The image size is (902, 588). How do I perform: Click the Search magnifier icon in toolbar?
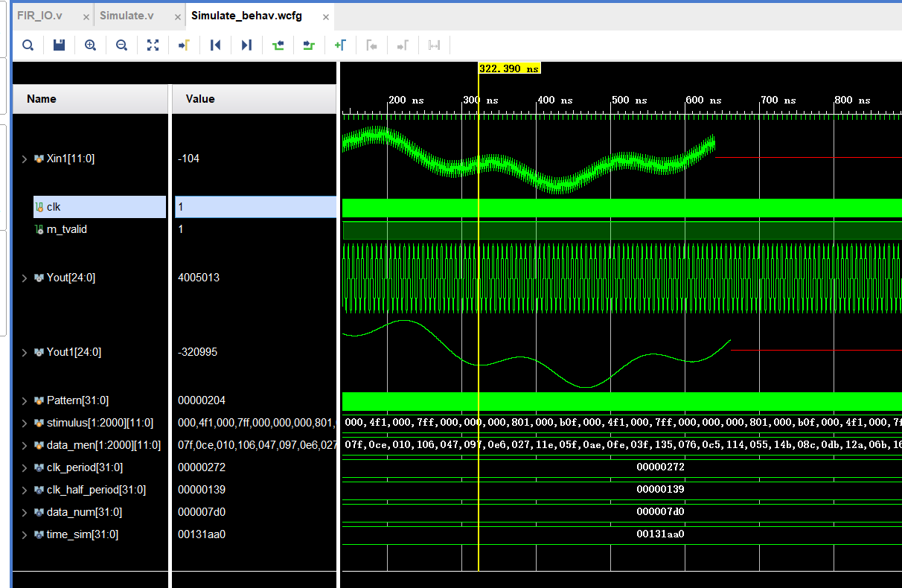pos(28,45)
